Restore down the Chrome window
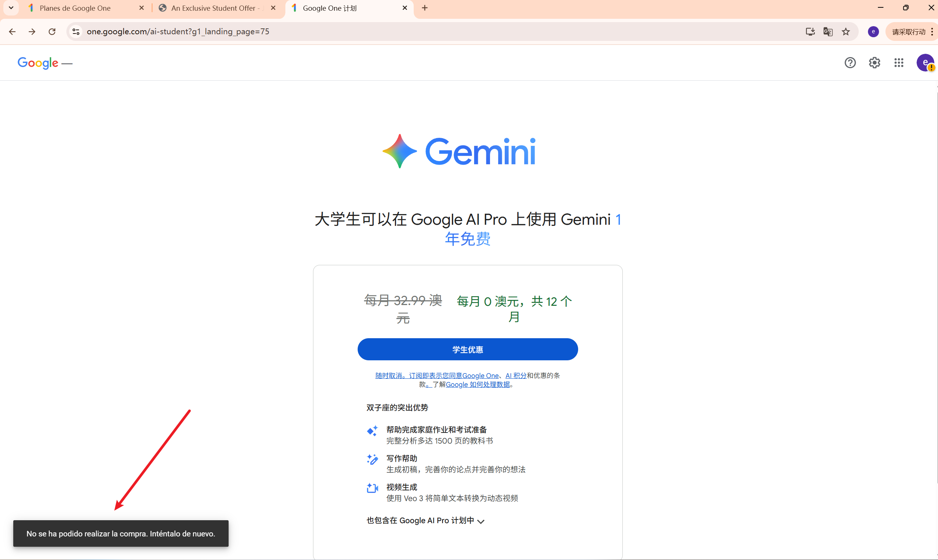This screenshot has width=938, height=560. point(906,7)
